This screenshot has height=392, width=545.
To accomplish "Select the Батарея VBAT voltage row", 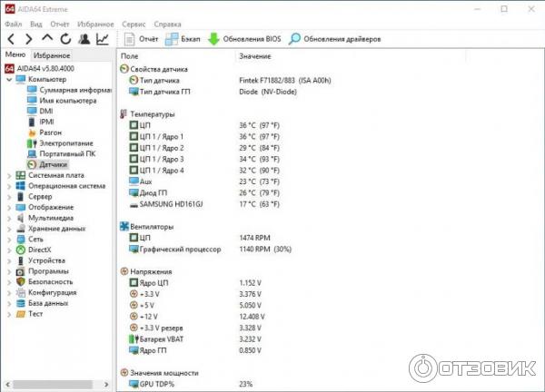I will tap(195, 339).
